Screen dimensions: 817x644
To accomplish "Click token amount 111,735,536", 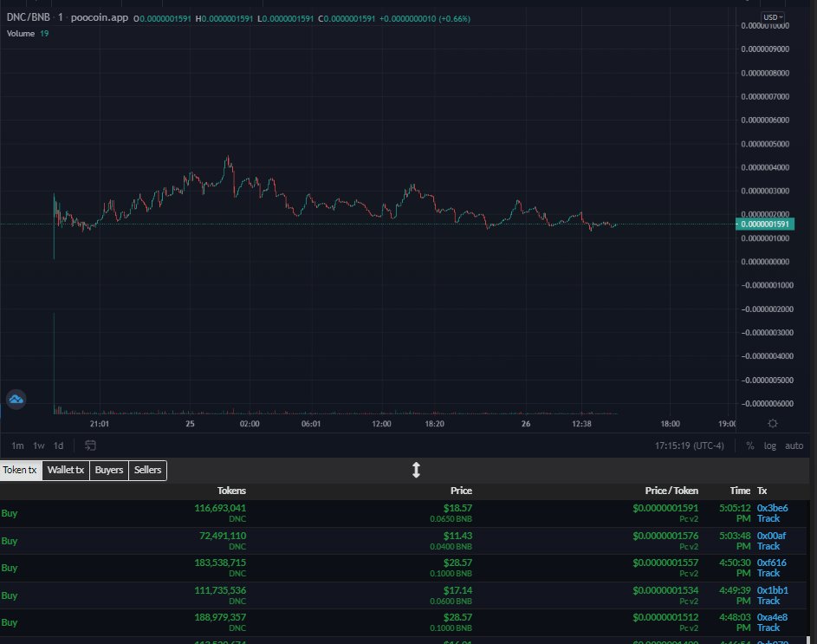I will point(220,590).
